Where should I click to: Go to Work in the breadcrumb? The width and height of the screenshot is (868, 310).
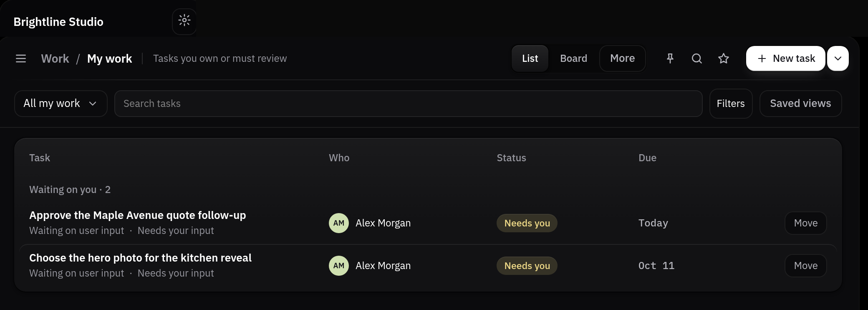pos(55,58)
